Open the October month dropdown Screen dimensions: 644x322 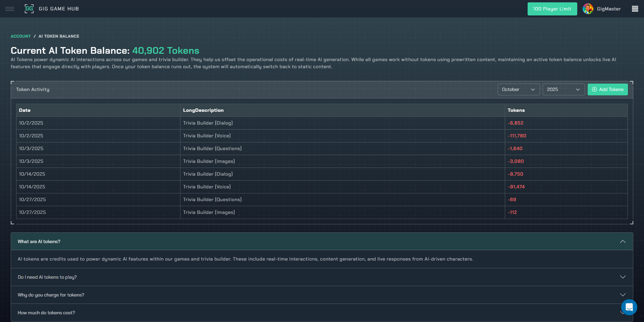point(518,89)
